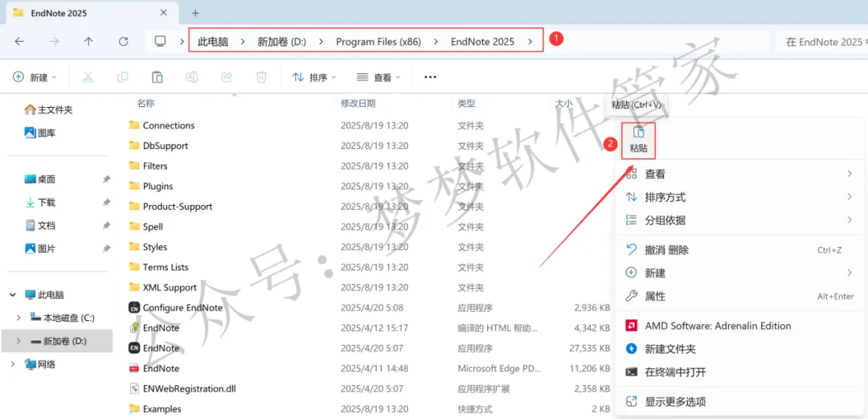Open 下载 in the sidebar
This screenshot has width=868, height=419.
[40, 203]
